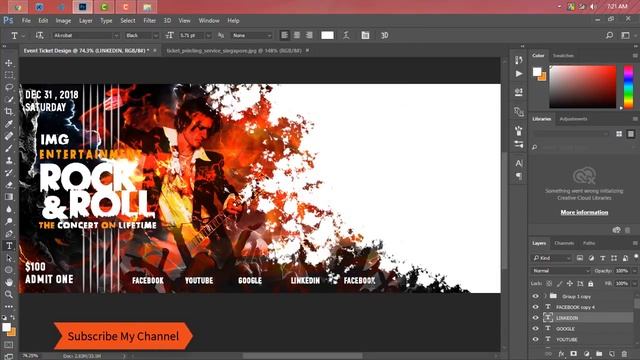Select the LINKEDIN layer row
Screen dimensions: 640x360
pyautogui.click(x=582, y=318)
